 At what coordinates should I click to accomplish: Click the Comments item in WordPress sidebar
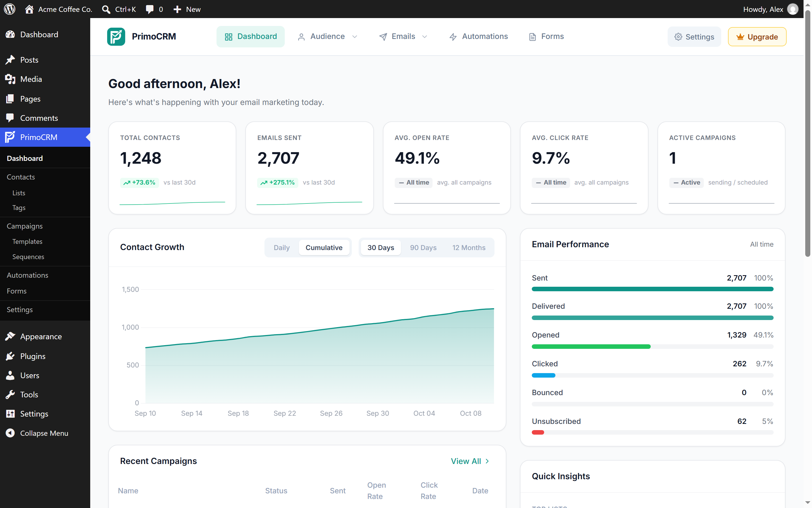[x=45, y=118]
